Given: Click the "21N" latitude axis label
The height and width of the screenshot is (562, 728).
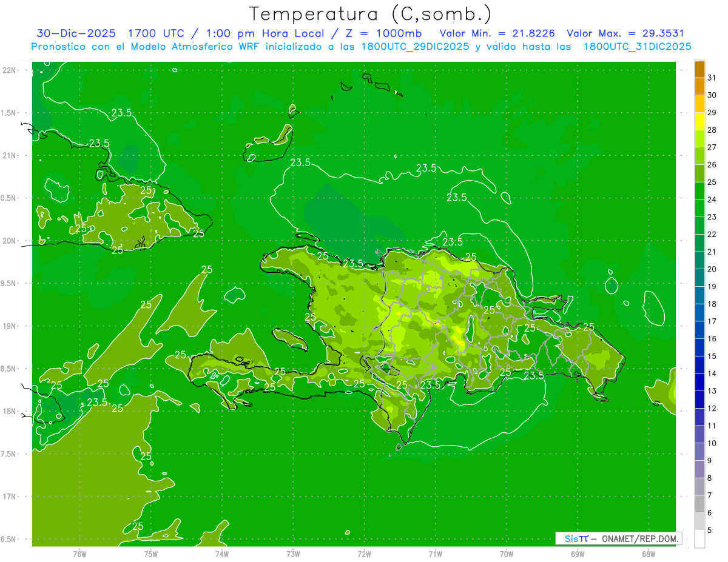Looking at the screenshot, I should tap(9, 156).
